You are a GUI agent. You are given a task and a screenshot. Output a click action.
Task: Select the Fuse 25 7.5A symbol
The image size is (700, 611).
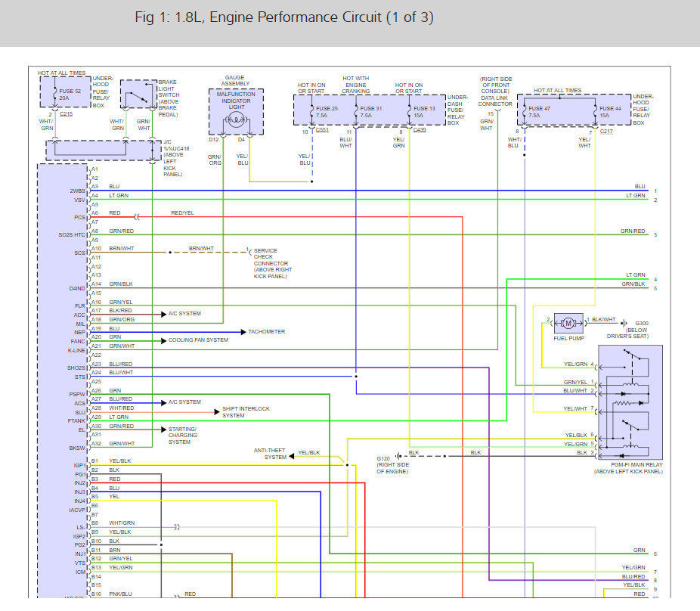click(x=312, y=113)
